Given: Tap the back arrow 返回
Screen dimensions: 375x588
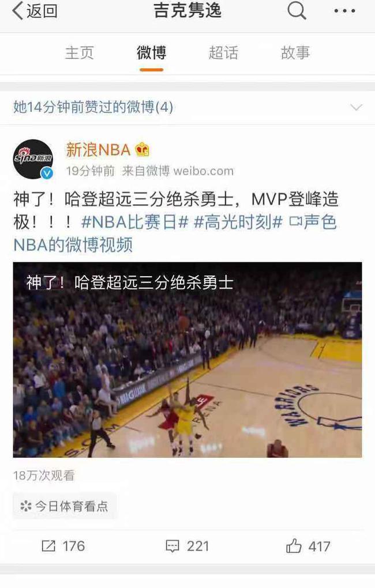Looking at the screenshot, I should point(35,11).
